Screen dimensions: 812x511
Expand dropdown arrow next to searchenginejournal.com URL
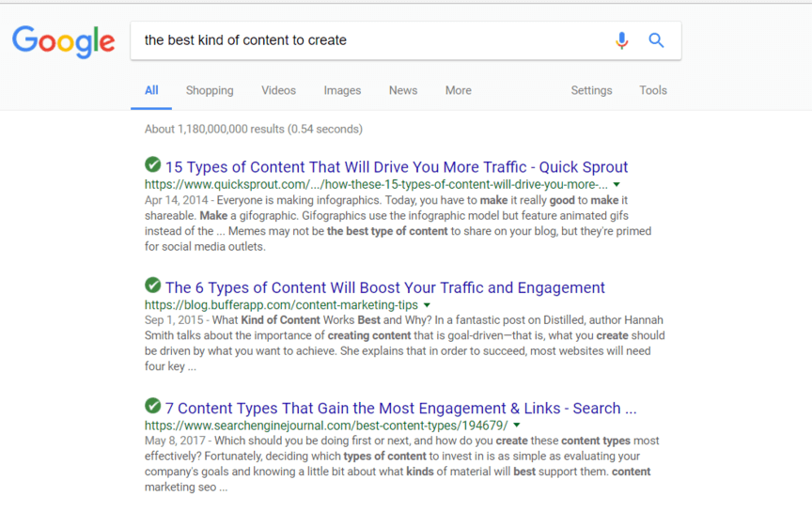(x=517, y=426)
